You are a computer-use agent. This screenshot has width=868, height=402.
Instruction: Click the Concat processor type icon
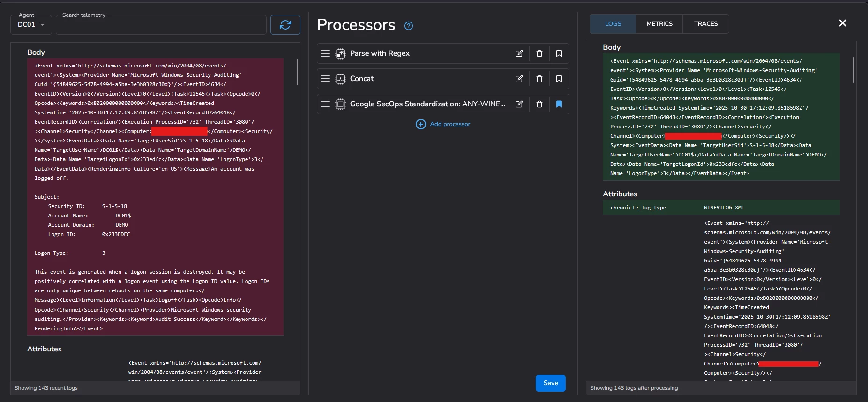point(340,79)
